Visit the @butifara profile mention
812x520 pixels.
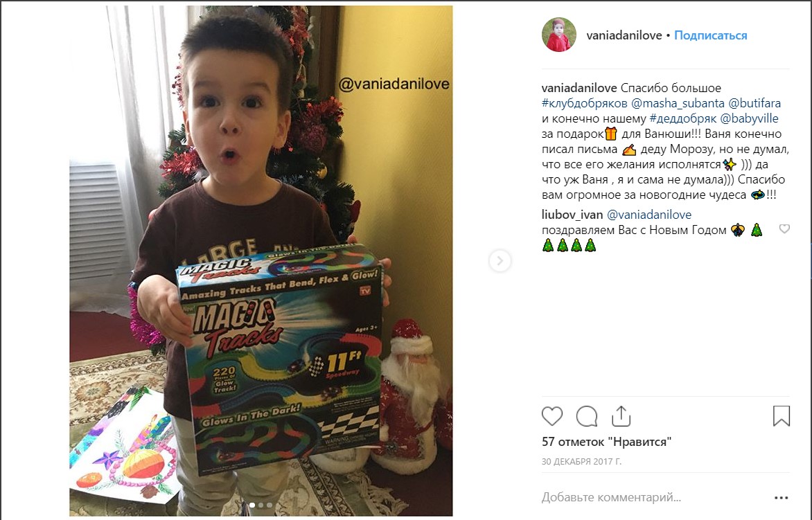(x=754, y=103)
